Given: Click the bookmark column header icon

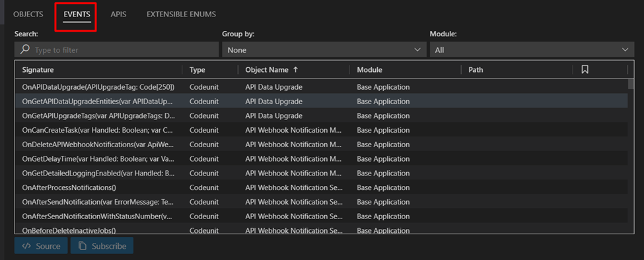Looking at the screenshot, I should tap(585, 70).
